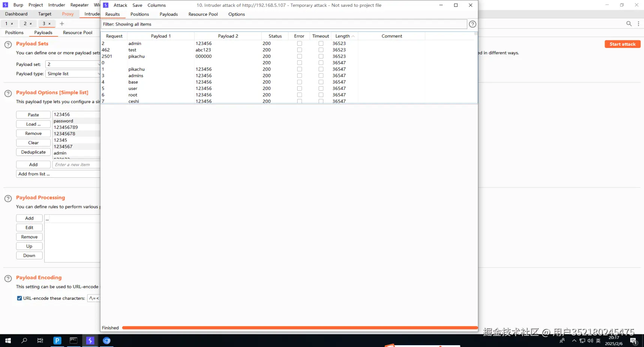The height and width of the screenshot is (347, 644).
Task: Tick the Error checkbox for request 2 admin
Action: [x=300, y=43]
